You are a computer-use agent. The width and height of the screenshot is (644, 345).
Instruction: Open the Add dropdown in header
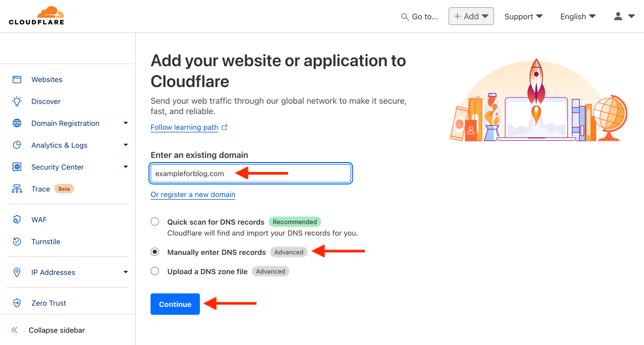point(471,17)
